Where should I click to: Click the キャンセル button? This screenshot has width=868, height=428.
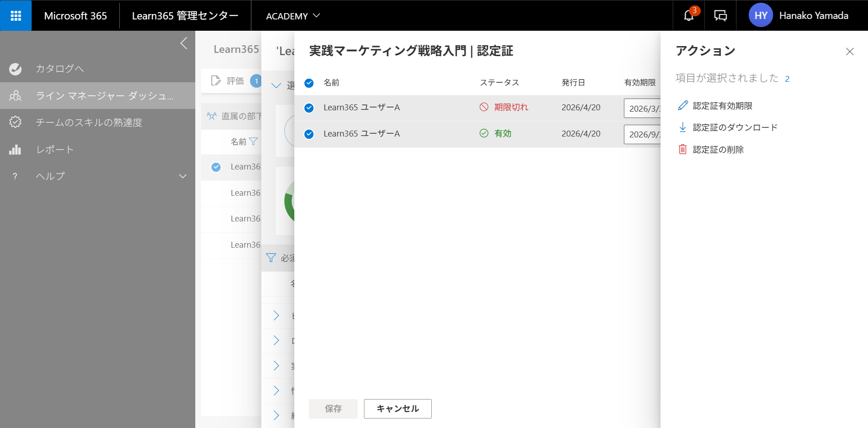398,409
